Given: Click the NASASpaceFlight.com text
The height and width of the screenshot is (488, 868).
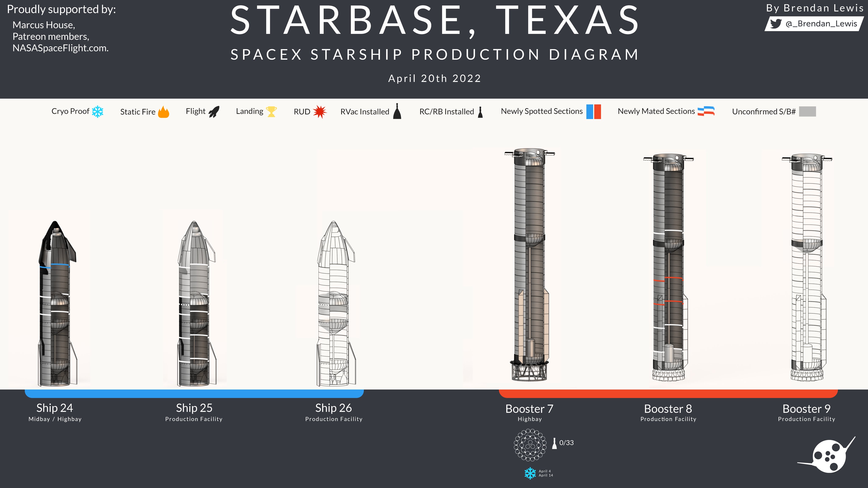Looking at the screenshot, I should coord(61,48).
